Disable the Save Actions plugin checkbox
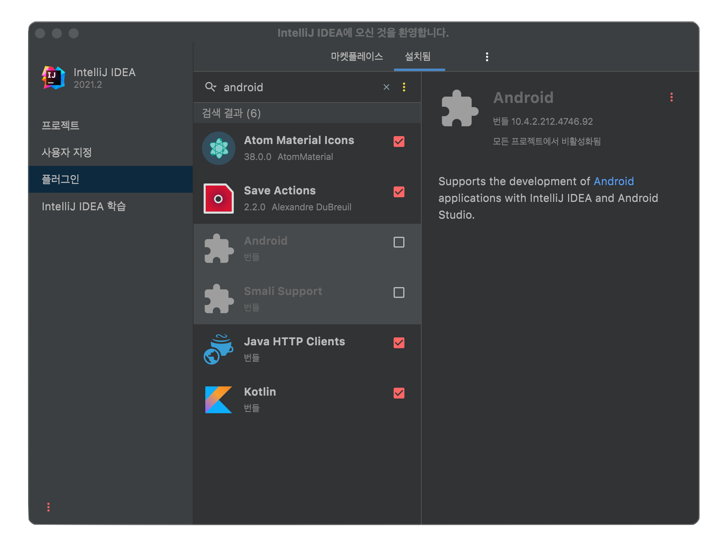Screen dimensions: 728x560 (x=399, y=192)
